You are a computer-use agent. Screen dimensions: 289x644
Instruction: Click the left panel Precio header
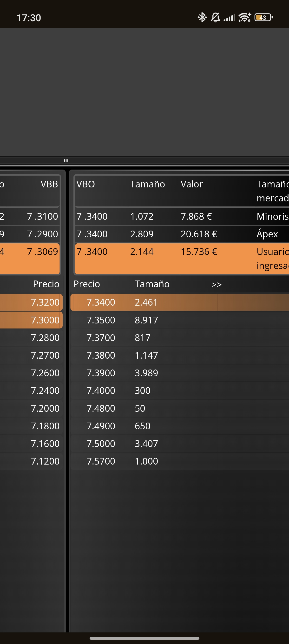point(46,284)
